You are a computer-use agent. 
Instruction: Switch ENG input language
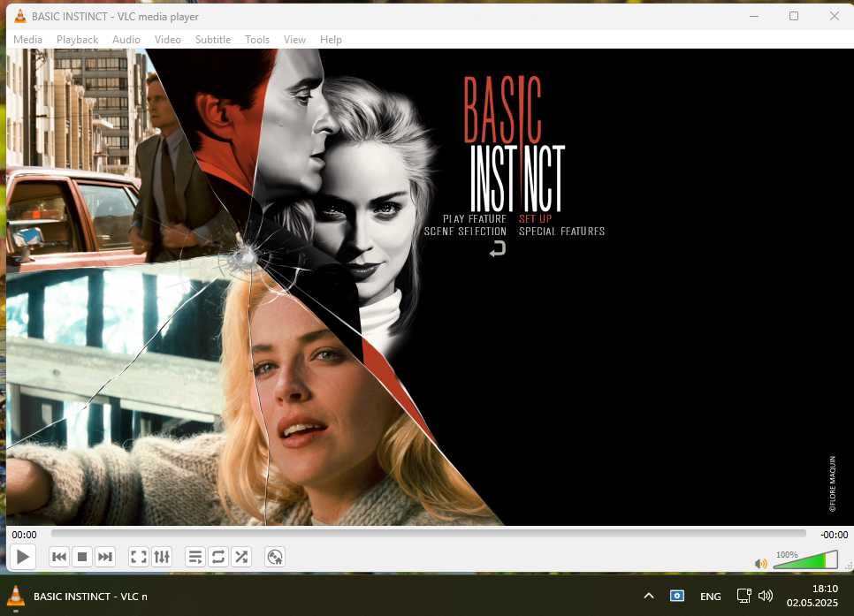click(x=710, y=597)
